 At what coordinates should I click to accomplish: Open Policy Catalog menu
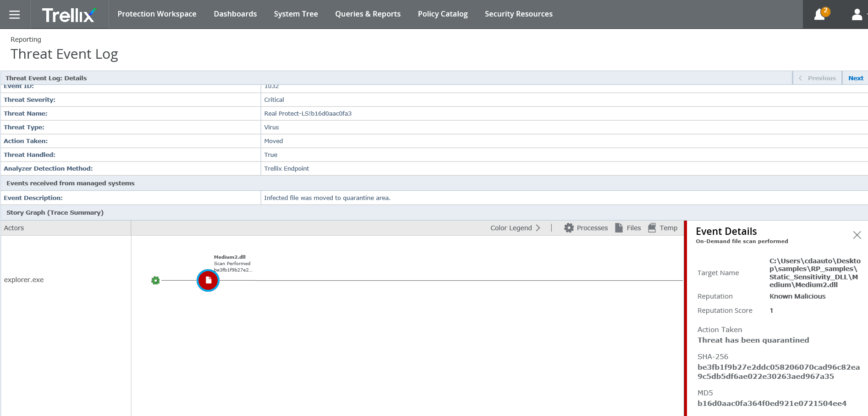[x=443, y=14]
